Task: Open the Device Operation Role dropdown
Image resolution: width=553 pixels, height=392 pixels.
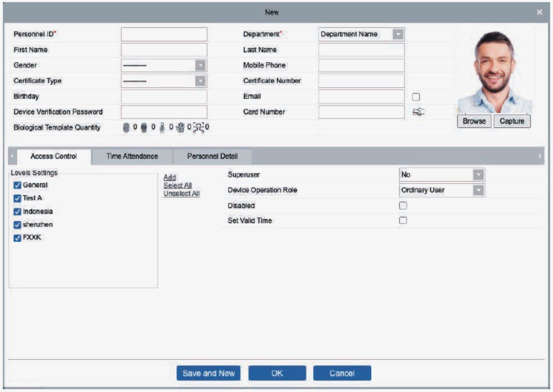Action: click(x=478, y=190)
